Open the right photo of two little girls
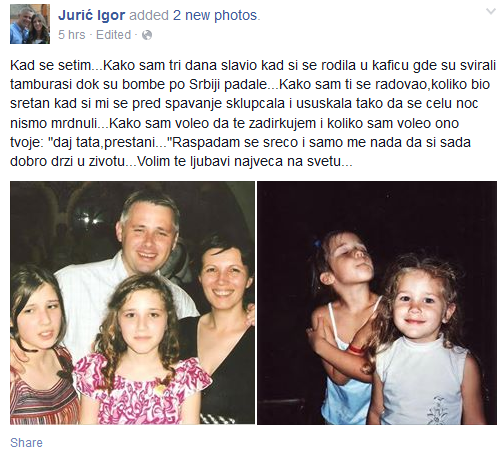Screen dimensions: 503x457 click(377, 303)
